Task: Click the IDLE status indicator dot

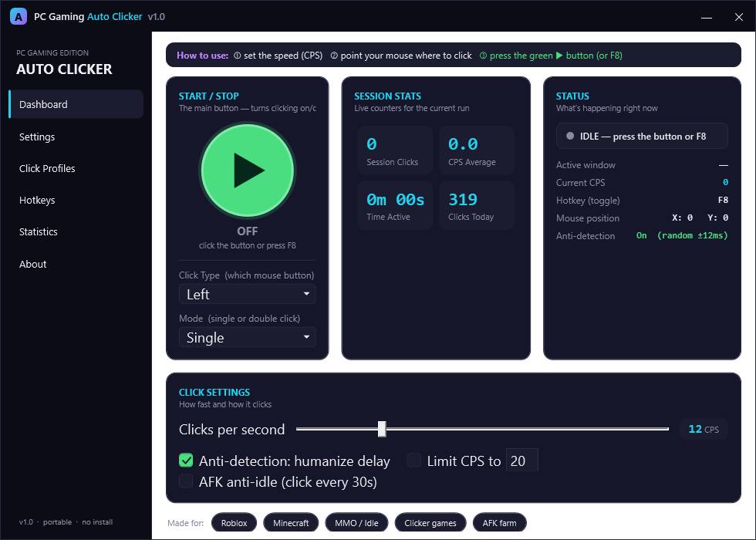Action: (x=570, y=136)
